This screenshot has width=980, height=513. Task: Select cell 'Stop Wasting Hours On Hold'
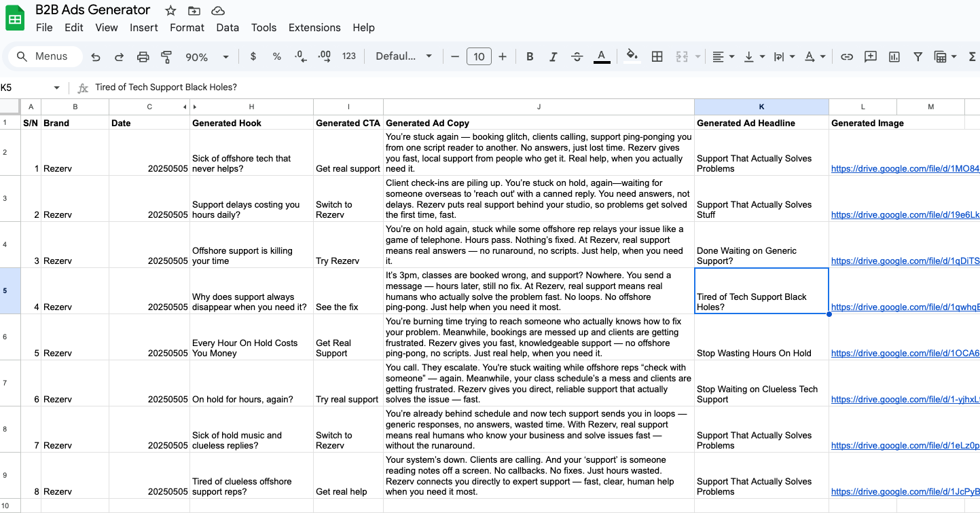click(761, 337)
